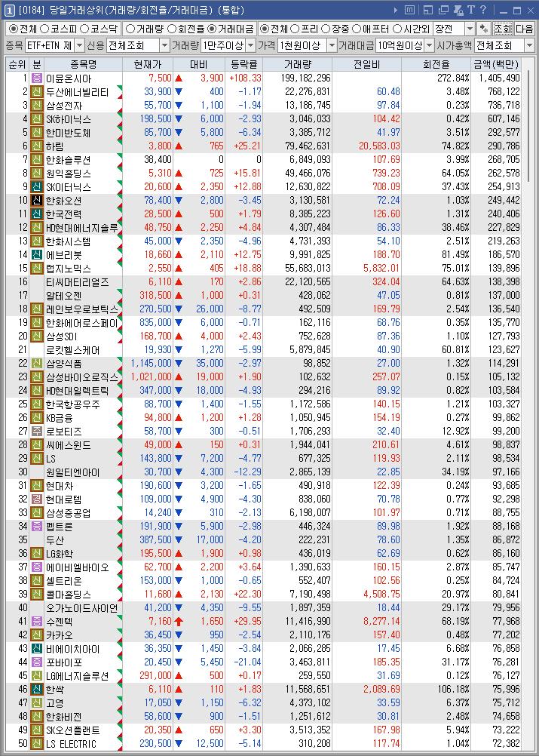539x756 pixels.
Task: Click price 1,145,000 of 삼양식품
Action: point(151,364)
